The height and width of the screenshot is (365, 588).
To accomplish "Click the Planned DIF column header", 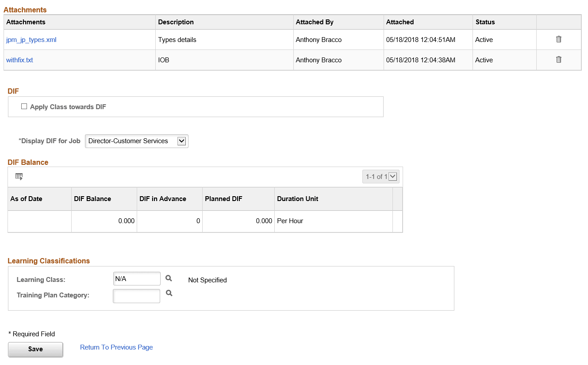I will tap(223, 199).
